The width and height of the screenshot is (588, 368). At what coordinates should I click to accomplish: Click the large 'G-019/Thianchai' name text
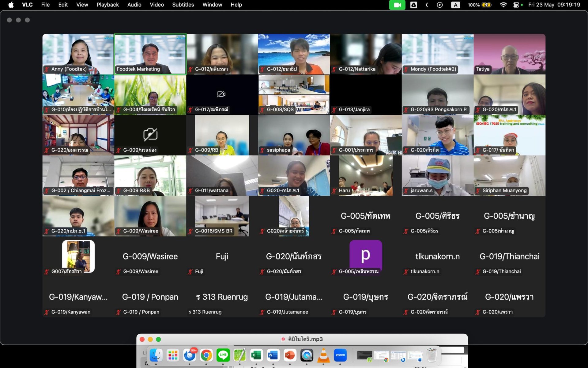[509, 256]
